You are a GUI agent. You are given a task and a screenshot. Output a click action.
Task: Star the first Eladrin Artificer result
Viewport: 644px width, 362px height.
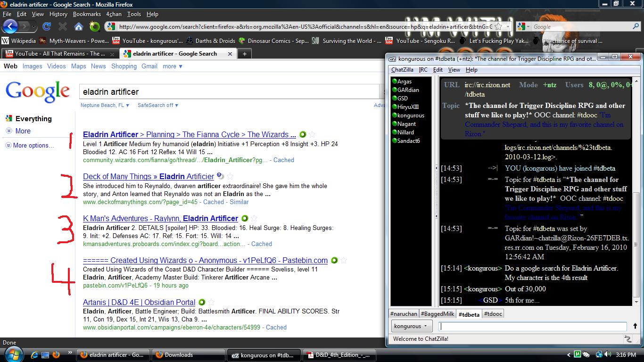[x=312, y=134]
